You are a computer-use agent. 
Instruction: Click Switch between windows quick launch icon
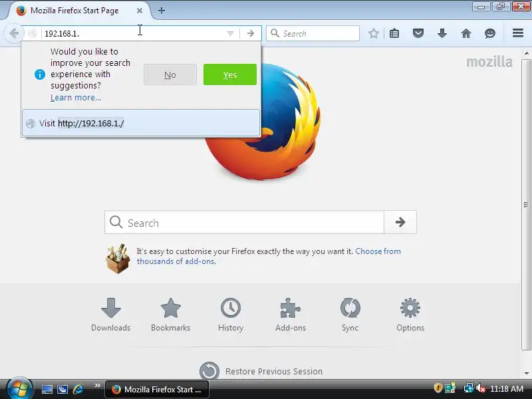pos(63,389)
